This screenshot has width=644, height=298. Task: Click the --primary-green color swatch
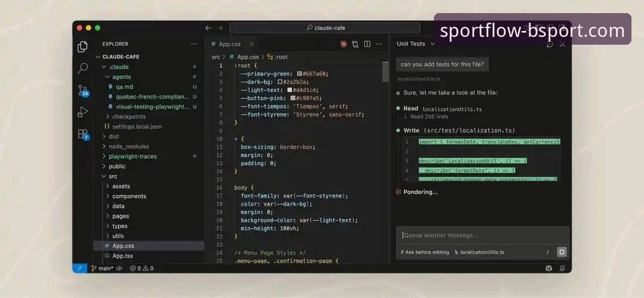[x=299, y=74]
